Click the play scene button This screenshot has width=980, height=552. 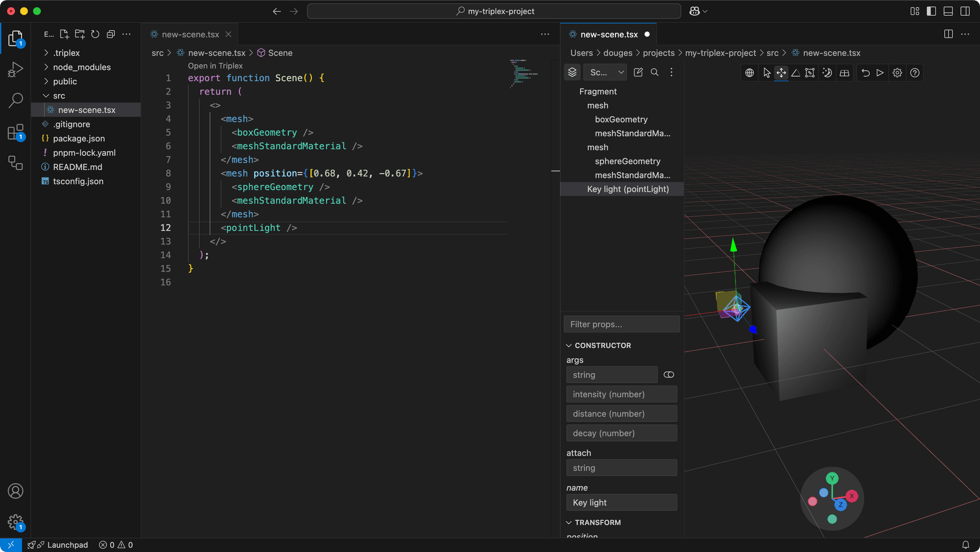click(880, 73)
